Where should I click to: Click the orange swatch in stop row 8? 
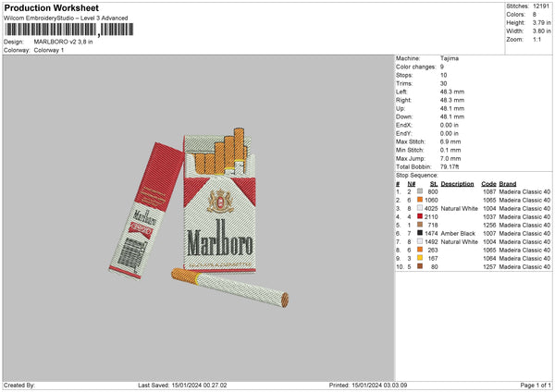click(420, 250)
